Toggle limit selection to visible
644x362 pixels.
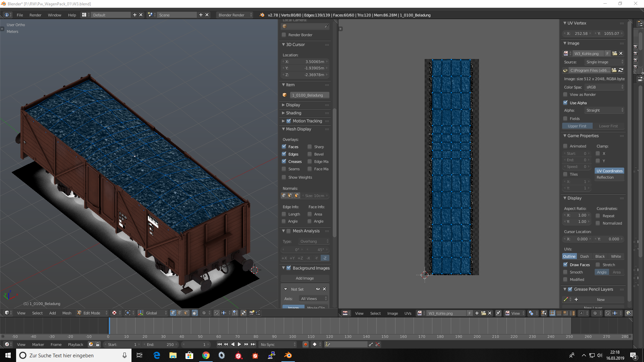[195, 313]
